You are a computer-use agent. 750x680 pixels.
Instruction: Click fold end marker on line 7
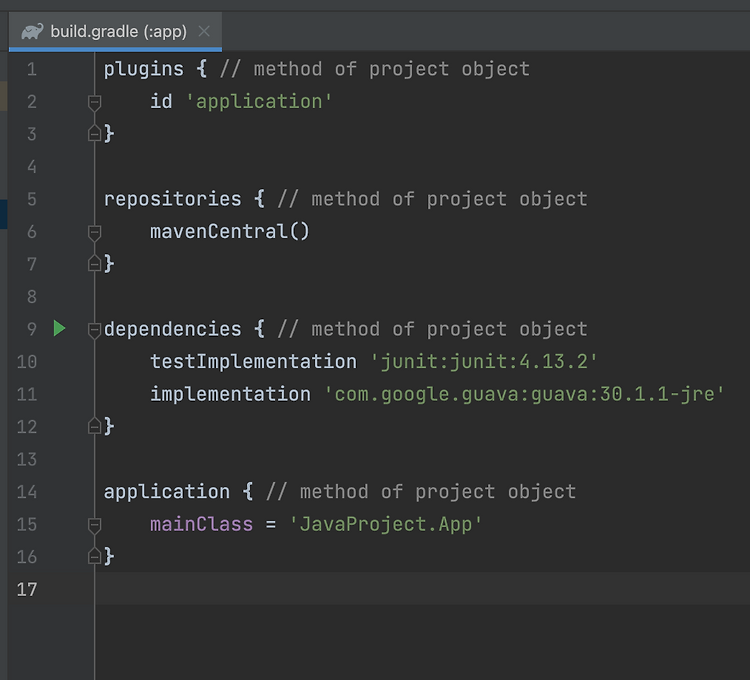coord(94,263)
